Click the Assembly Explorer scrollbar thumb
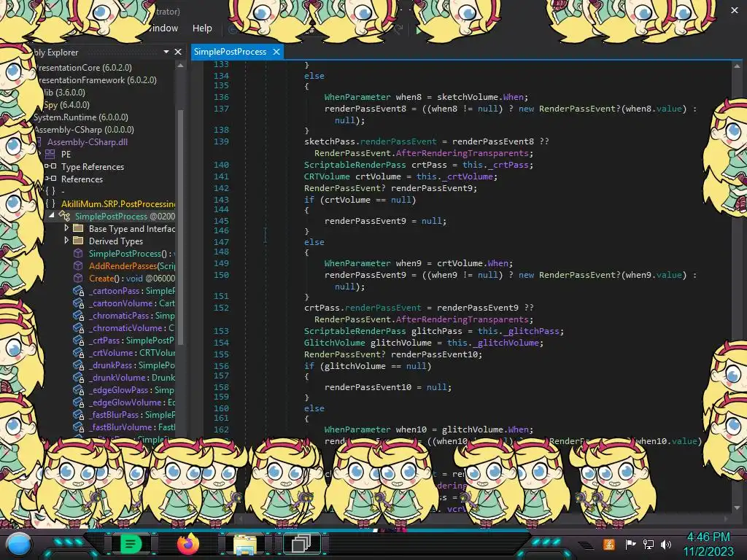The image size is (747, 560). click(x=181, y=226)
